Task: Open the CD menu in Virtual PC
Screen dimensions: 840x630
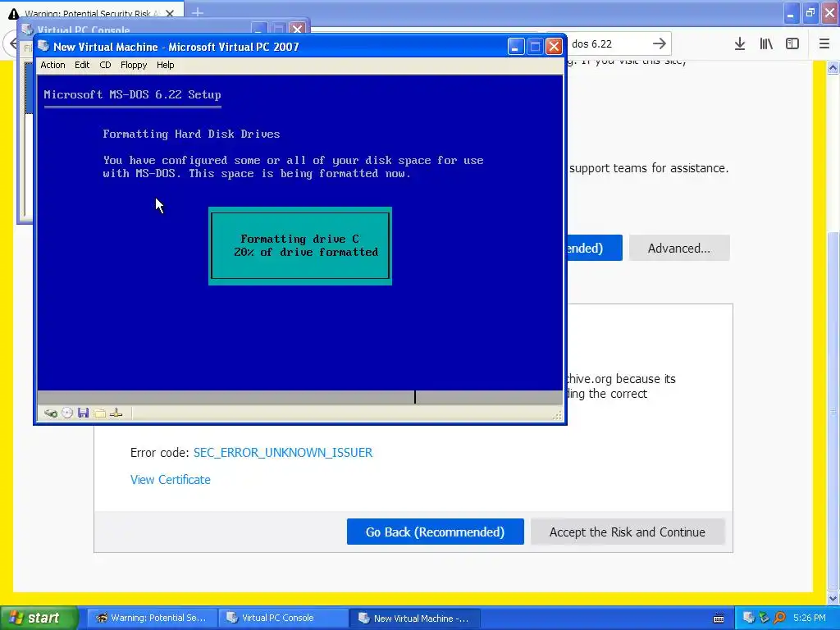Action: pyautogui.click(x=105, y=65)
